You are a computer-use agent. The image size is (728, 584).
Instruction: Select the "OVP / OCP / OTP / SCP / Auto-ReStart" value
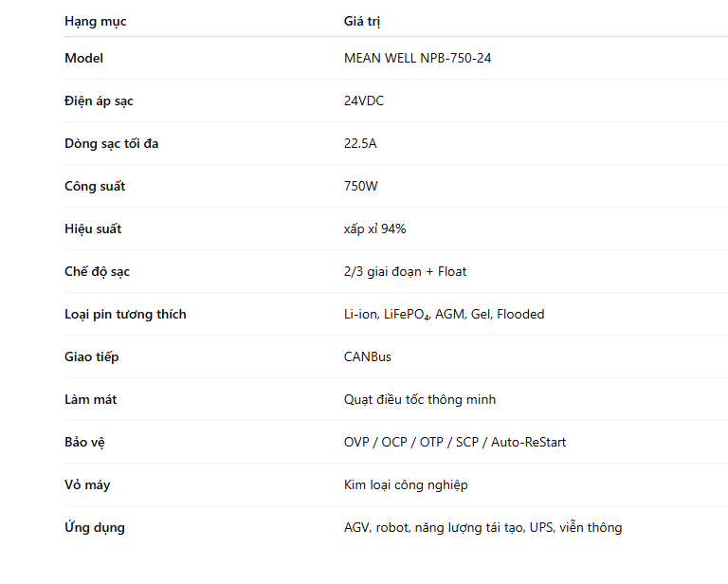[455, 442]
